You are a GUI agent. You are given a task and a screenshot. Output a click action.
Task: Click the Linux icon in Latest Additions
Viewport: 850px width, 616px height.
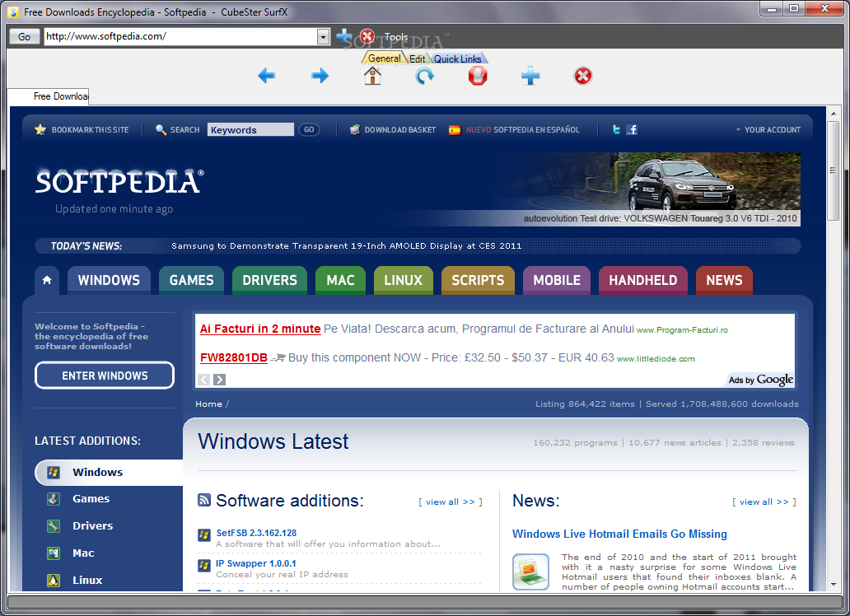tap(53, 581)
